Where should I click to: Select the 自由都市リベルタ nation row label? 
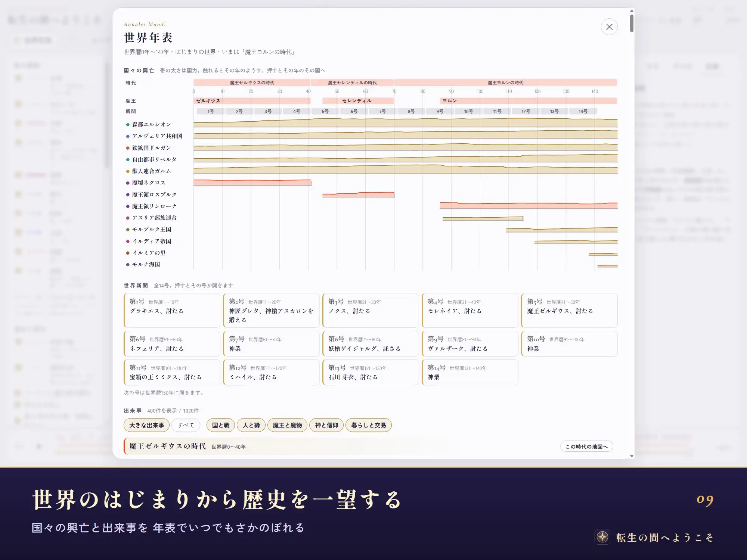[154, 159]
